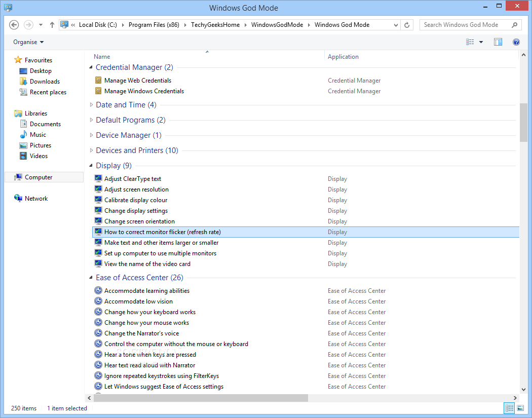Viewport: 532px width, 418px height.
Task: Click the Back navigation arrow
Action: point(14,25)
